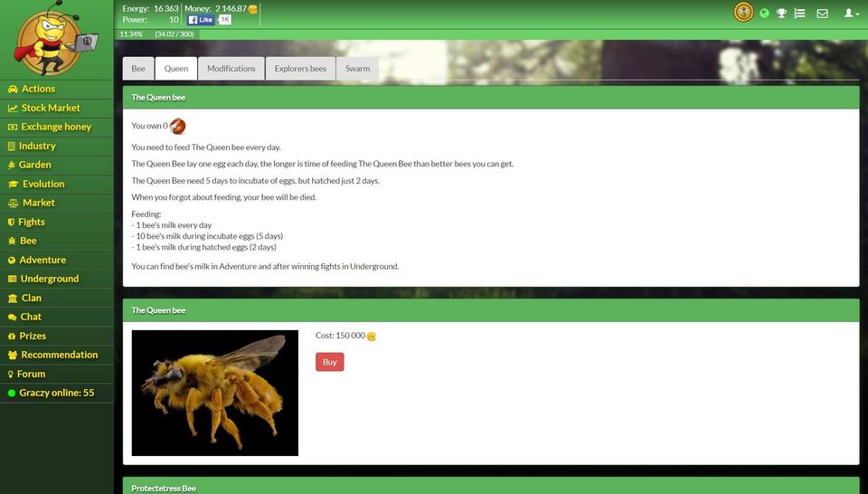Click the 'Graczy online: 55' text
Image resolution: width=868 pixels, height=494 pixels.
click(56, 394)
